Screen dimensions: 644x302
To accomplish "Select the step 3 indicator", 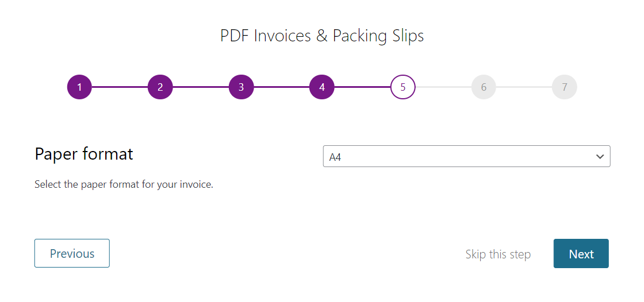I will [x=241, y=87].
